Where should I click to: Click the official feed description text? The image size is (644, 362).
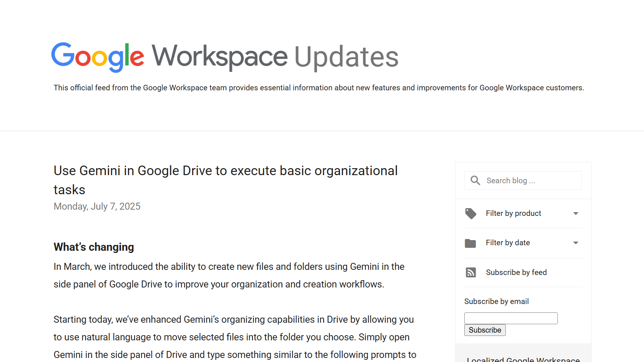(x=319, y=88)
